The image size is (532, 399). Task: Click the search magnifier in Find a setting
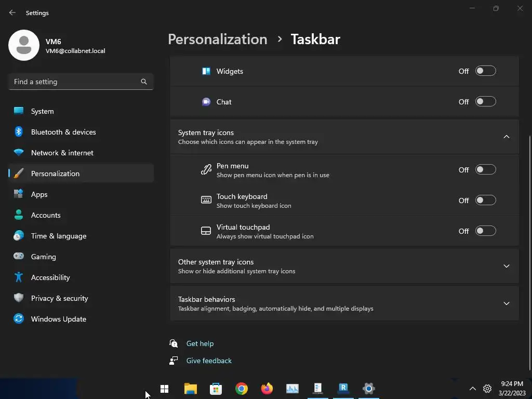pyautogui.click(x=144, y=82)
